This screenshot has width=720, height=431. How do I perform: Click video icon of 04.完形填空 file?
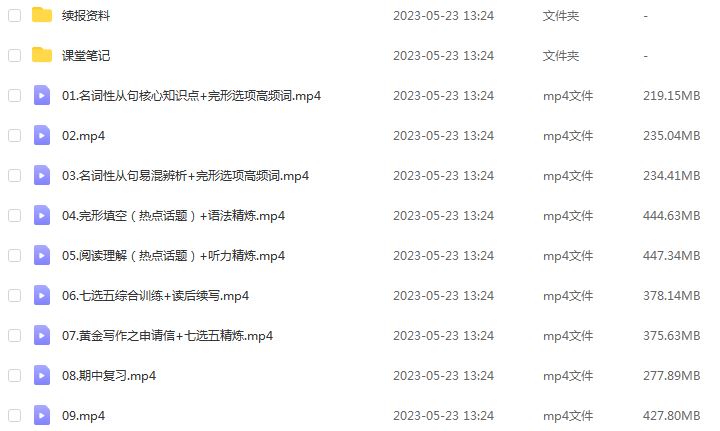coord(42,215)
